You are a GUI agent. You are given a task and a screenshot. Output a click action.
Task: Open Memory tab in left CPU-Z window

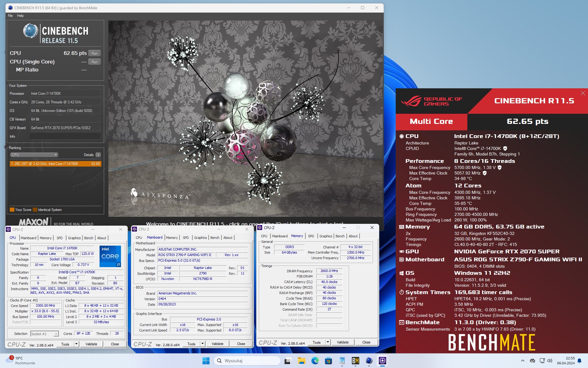tap(46, 238)
